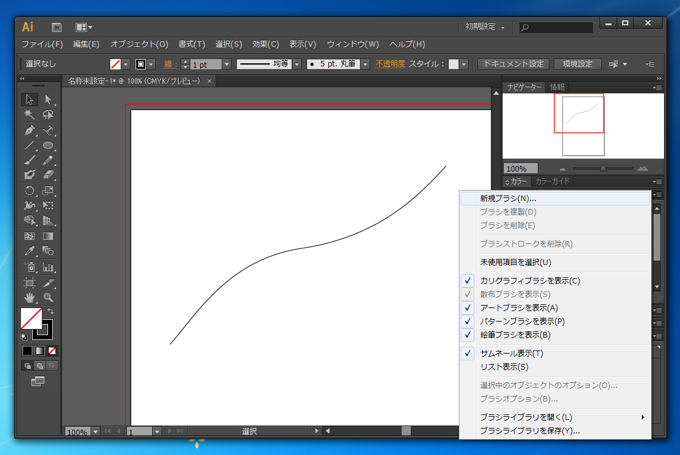Select the Paintbrush tool
Viewport: 680px width, 455px height.
[29, 160]
